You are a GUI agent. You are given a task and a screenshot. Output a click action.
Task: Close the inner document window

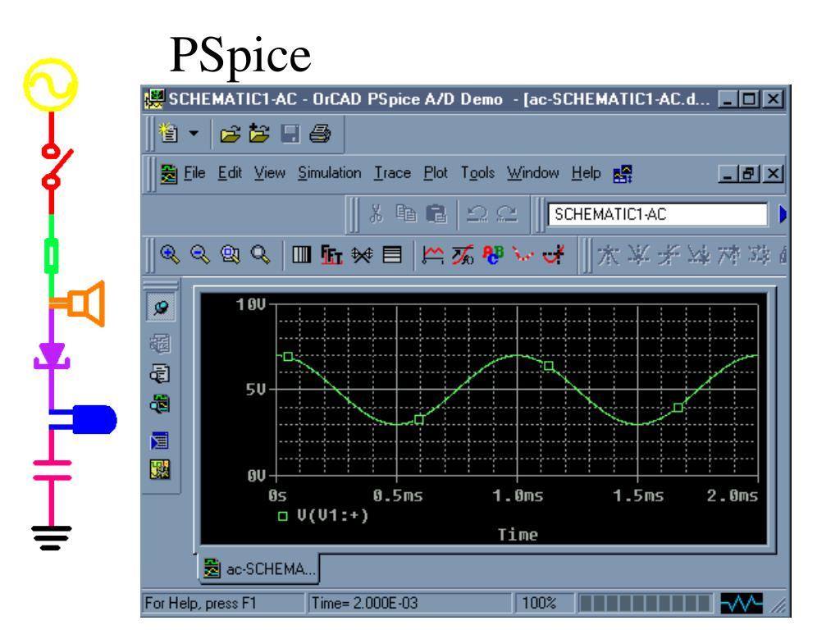pyautogui.click(x=774, y=174)
